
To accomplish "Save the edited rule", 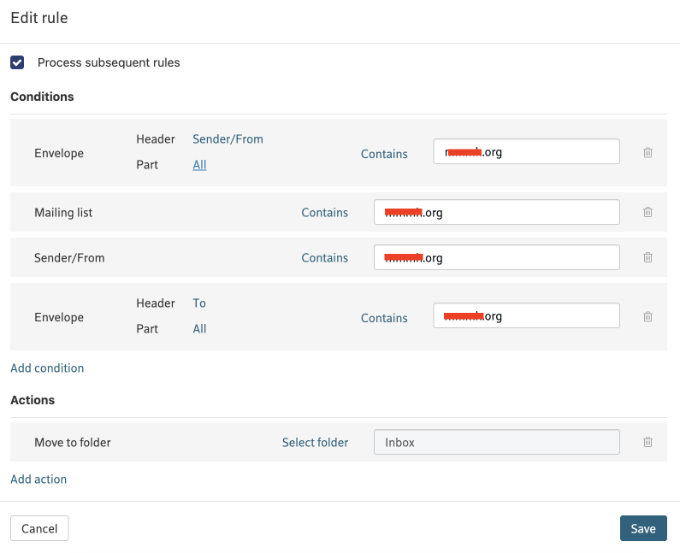I will 643,528.
